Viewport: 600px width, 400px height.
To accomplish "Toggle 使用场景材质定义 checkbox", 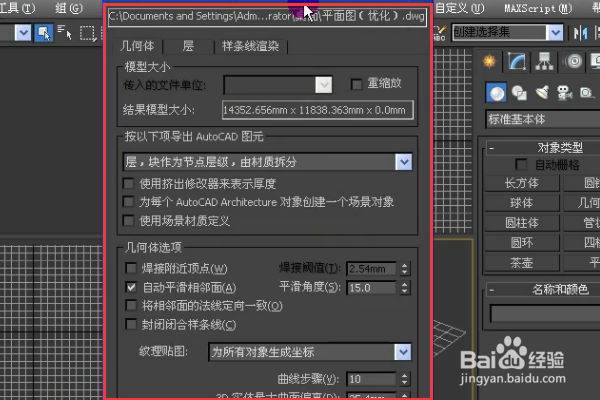I will [128, 220].
